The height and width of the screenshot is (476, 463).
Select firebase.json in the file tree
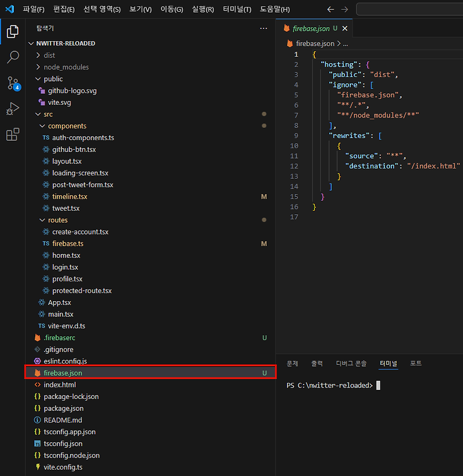(x=150, y=373)
